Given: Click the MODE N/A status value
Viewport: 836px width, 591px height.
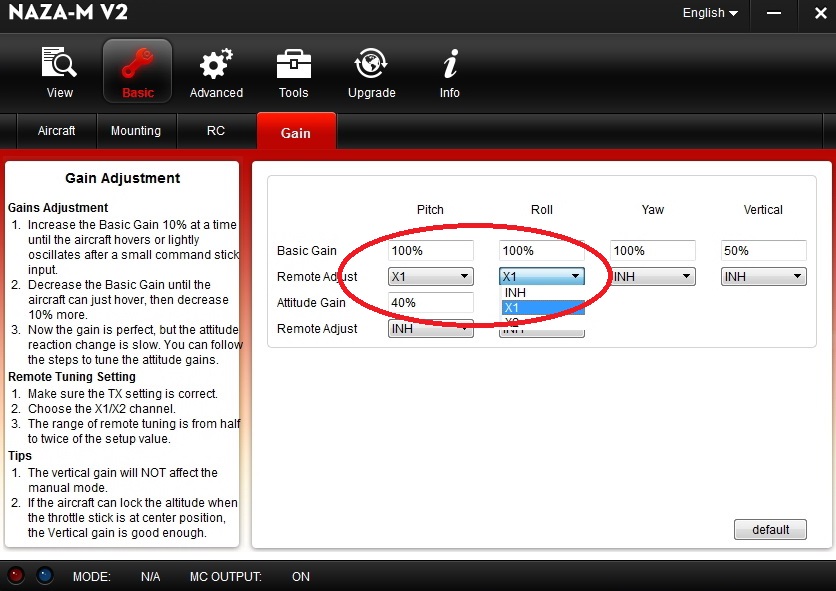Looking at the screenshot, I should coord(150,577).
